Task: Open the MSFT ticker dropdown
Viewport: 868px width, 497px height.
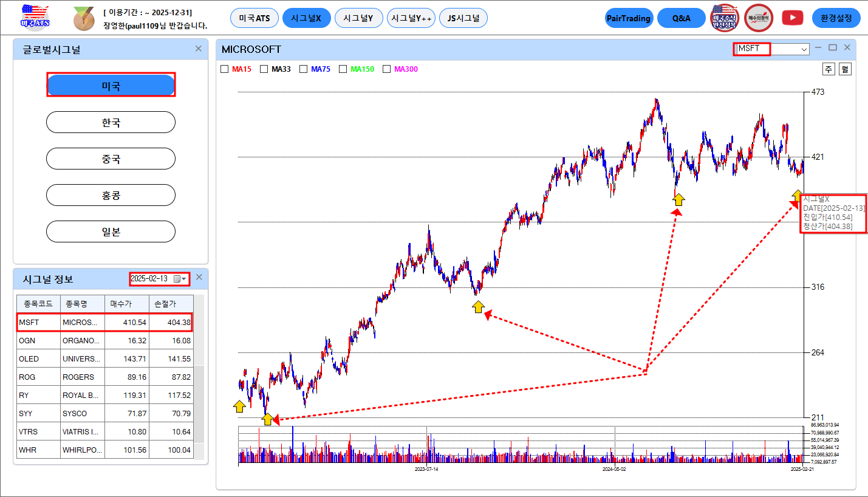Action: click(804, 49)
